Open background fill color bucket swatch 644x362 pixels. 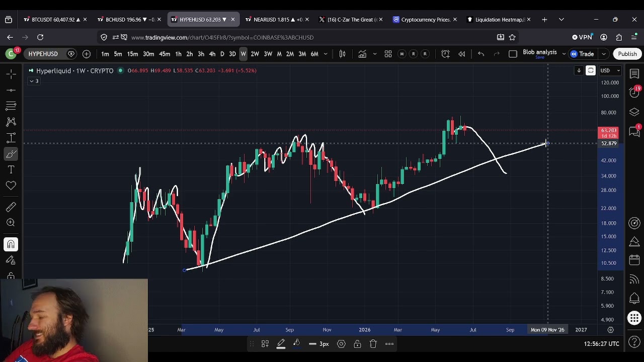(x=297, y=344)
